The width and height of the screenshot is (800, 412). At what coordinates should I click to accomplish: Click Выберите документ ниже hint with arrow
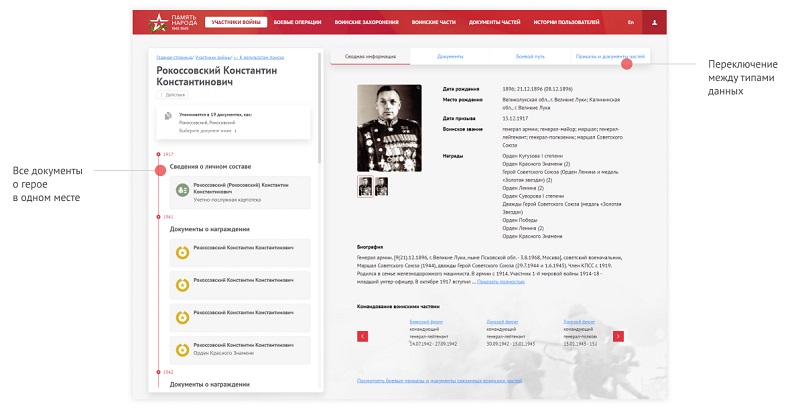[x=208, y=131]
